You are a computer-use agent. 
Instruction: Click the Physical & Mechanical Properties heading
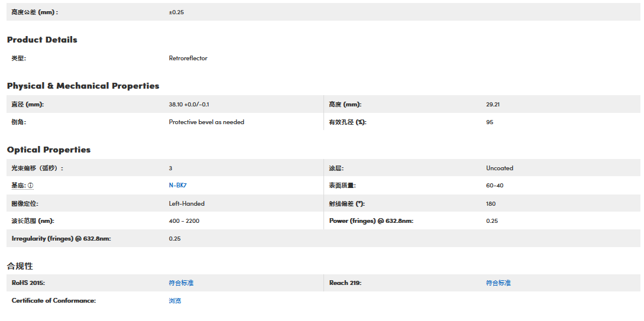[x=83, y=86]
